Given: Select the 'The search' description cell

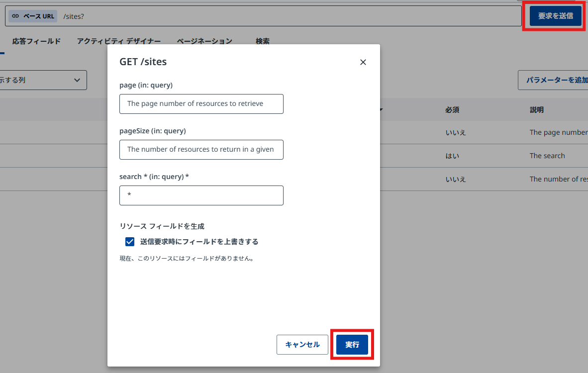Looking at the screenshot, I should tap(547, 156).
